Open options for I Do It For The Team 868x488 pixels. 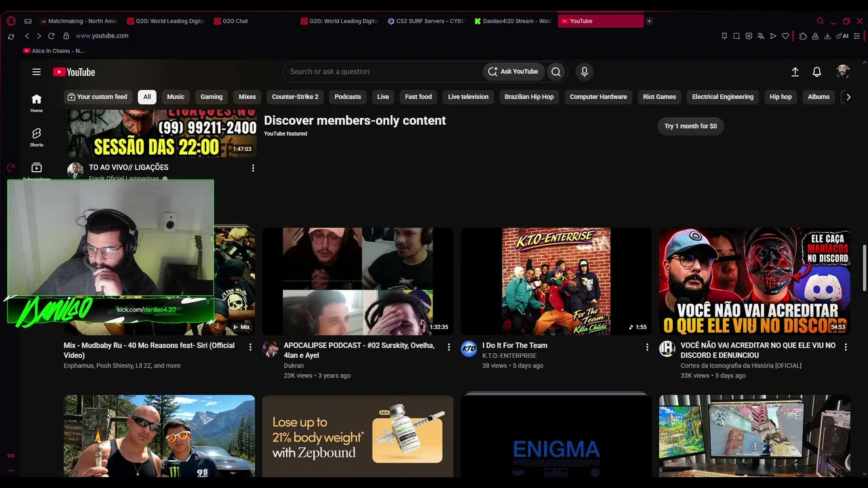[647, 347]
